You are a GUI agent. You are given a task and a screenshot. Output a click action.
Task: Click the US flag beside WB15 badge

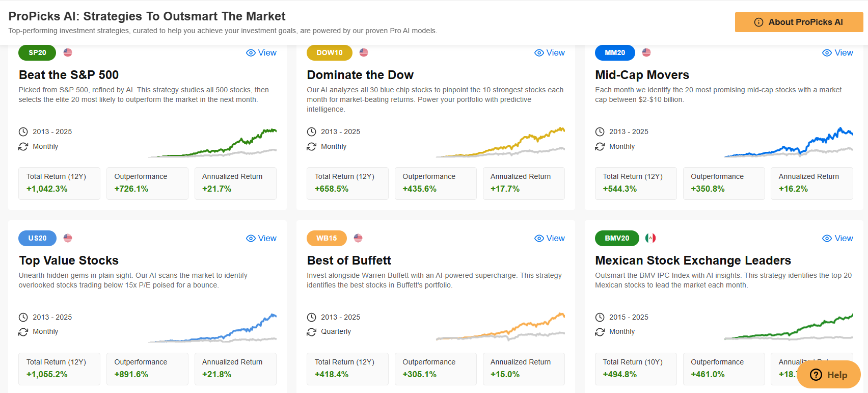click(358, 238)
